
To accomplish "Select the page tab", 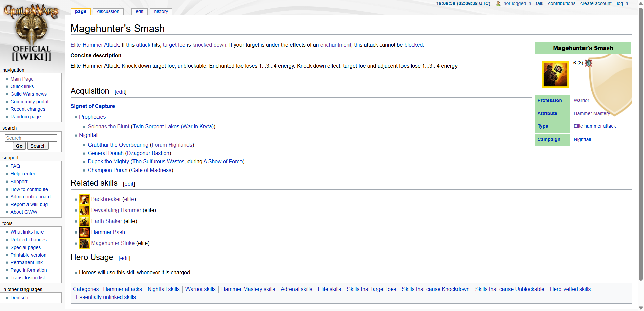I will pos(80,11).
